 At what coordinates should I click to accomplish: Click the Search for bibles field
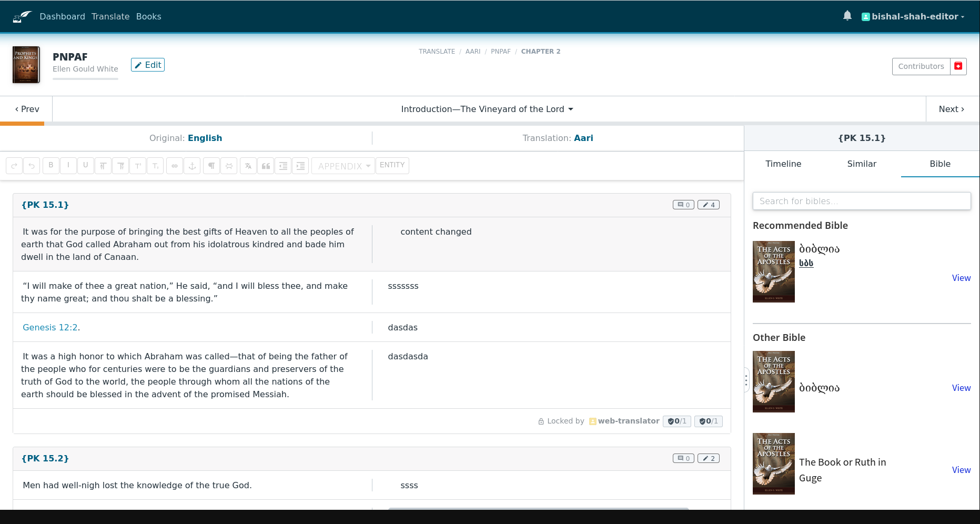coord(861,201)
